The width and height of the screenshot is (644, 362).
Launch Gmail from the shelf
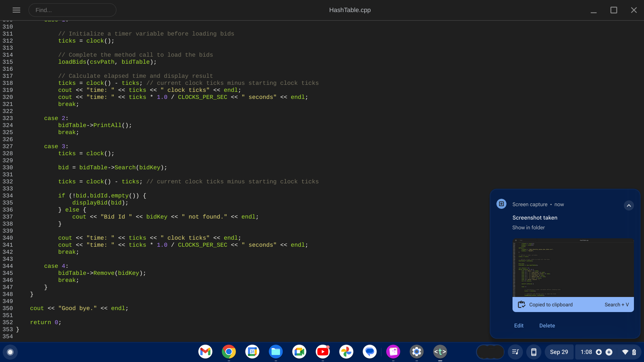(x=205, y=352)
